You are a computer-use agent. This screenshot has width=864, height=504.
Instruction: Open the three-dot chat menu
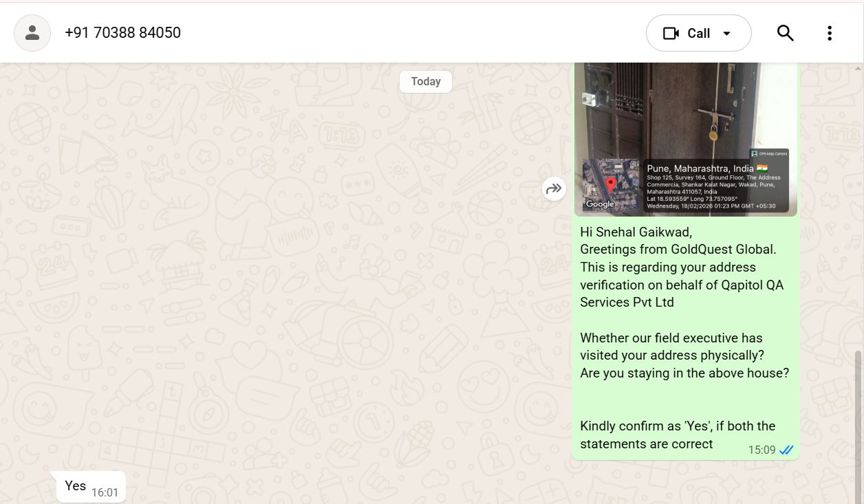pos(830,33)
